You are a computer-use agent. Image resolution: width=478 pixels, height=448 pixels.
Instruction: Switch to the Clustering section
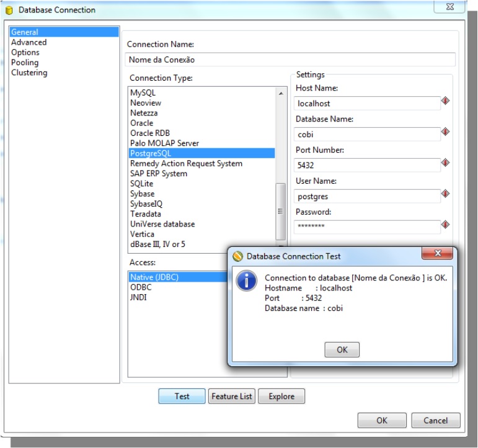(29, 73)
